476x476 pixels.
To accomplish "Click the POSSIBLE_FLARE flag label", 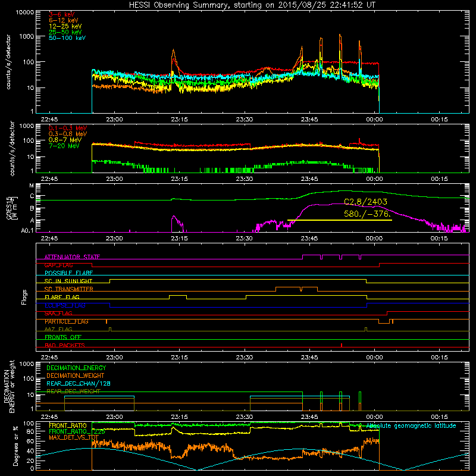I will 68,273.
